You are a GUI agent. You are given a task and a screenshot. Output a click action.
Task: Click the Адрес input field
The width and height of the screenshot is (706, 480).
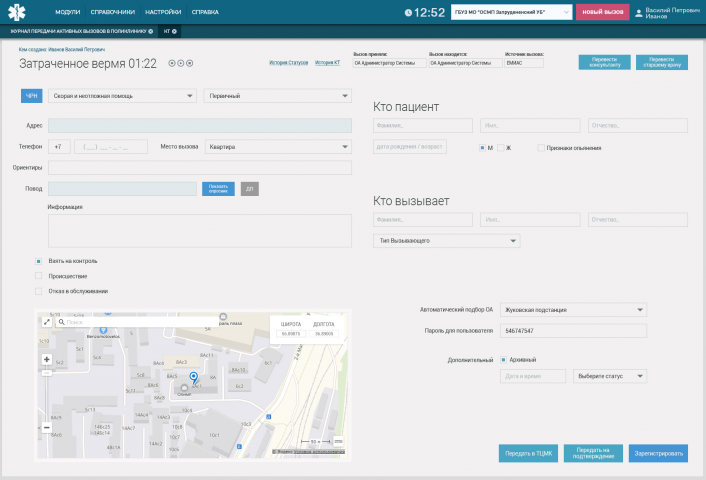pos(200,126)
